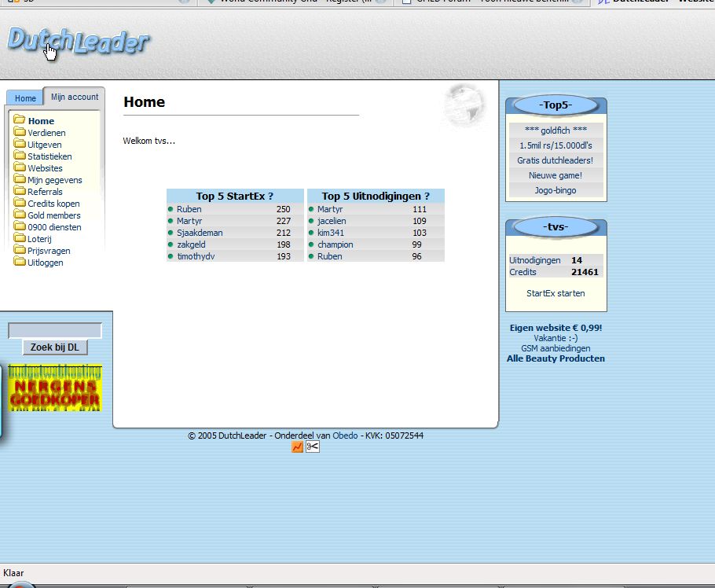
Task: Open 0900 diensten
Action: coord(55,227)
